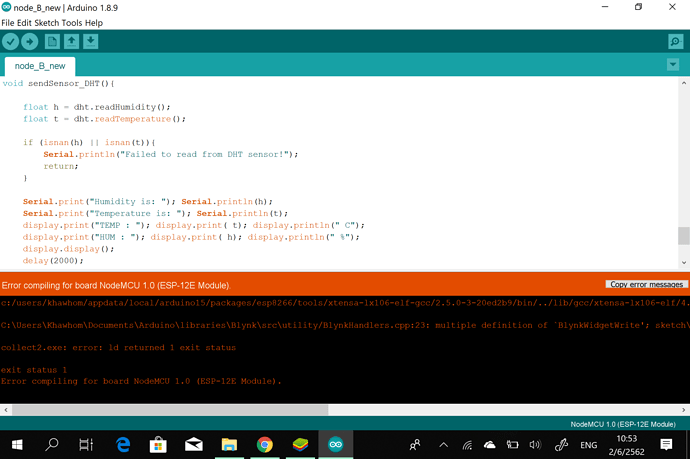Launch Microsoft Edge from taskbar
690x459 pixels.
tap(123, 445)
